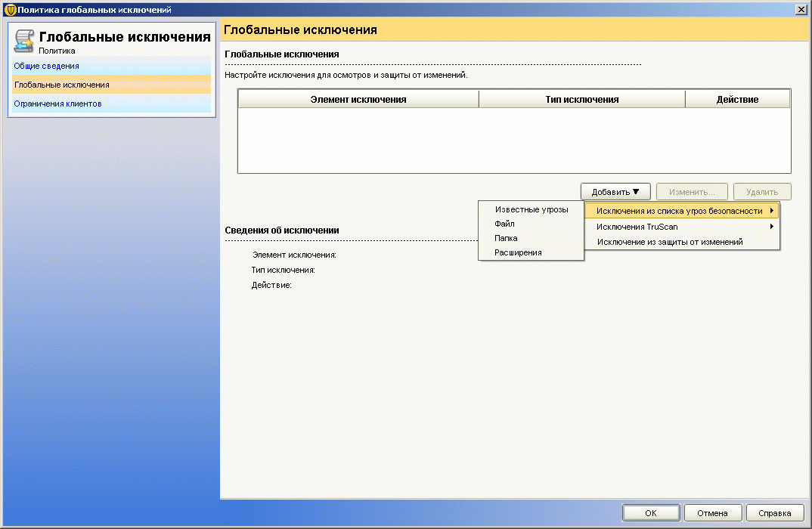
Task: Open the Добавить dropdown button
Action: [x=615, y=191]
